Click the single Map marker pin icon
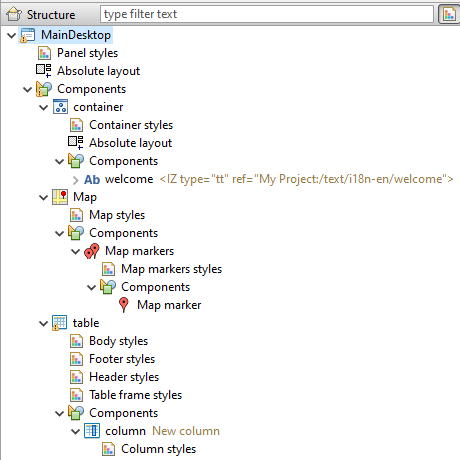The width and height of the screenshot is (460, 460). coord(124,305)
